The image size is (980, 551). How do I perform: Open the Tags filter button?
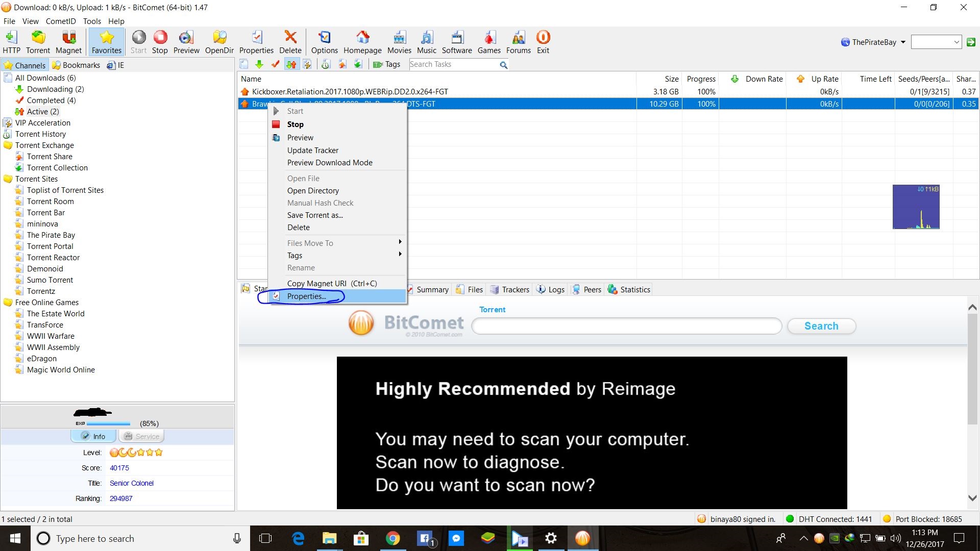386,64
